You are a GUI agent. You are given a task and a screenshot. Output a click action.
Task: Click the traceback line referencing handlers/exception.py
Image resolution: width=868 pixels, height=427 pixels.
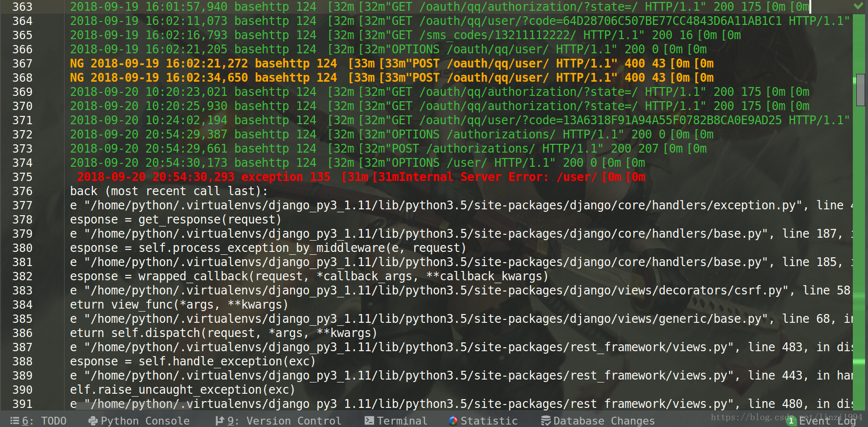point(460,205)
